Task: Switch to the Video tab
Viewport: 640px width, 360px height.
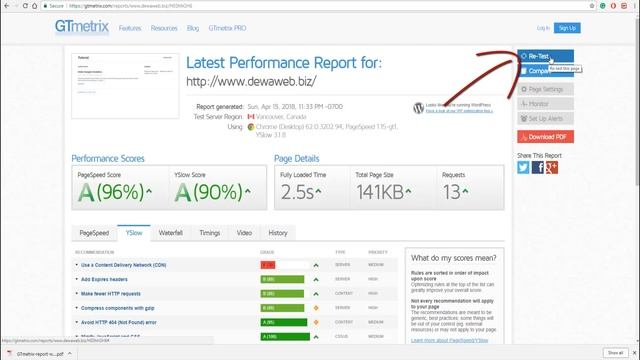Action: point(244,233)
